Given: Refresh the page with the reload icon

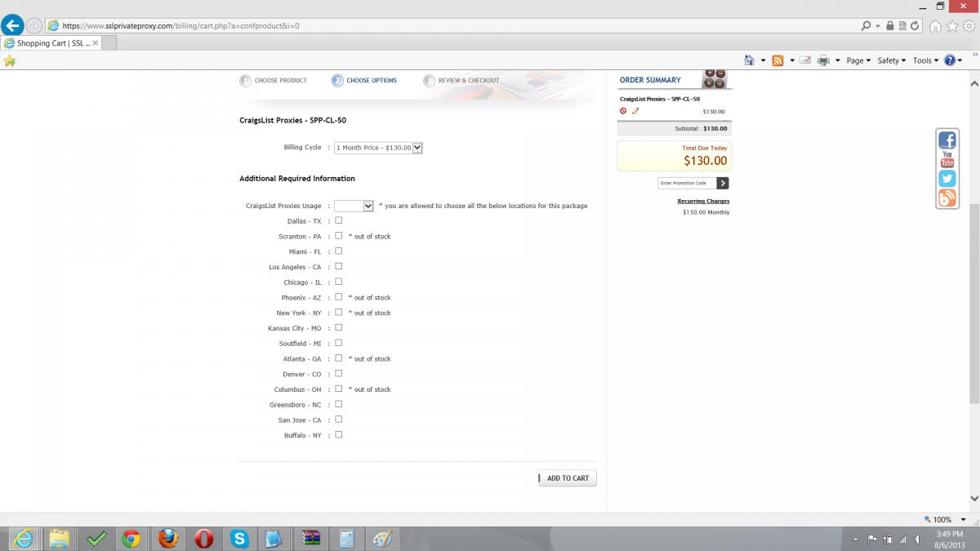Looking at the screenshot, I should (915, 26).
